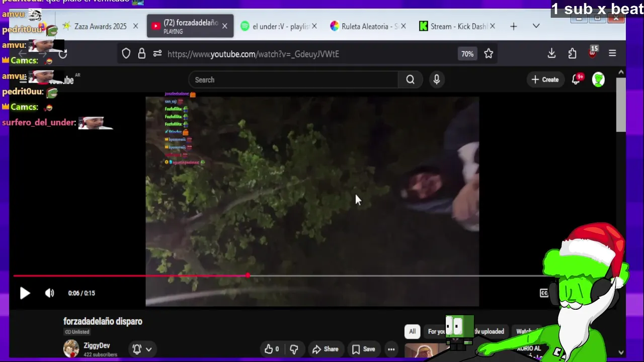644x362 pixels.
Task: Expand the notification bell dropdown for ZiggyDev
Action: tap(142, 349)
